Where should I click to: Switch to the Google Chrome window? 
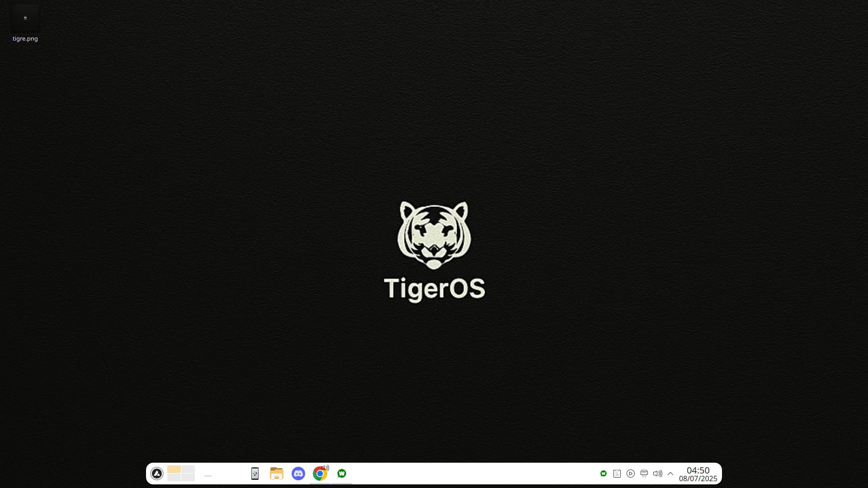tap(319, 474)
